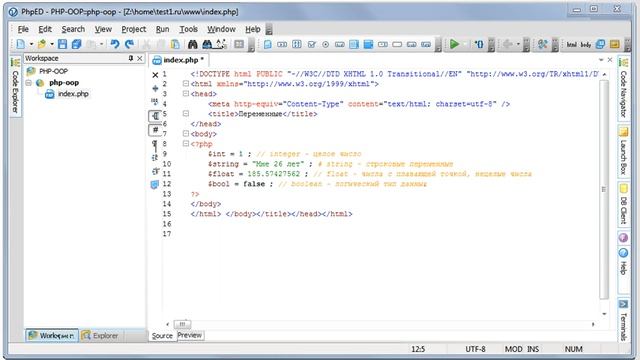Click the PHP elephant toolbar icon
Screen dimensions: 640x360
pos(600,44)
